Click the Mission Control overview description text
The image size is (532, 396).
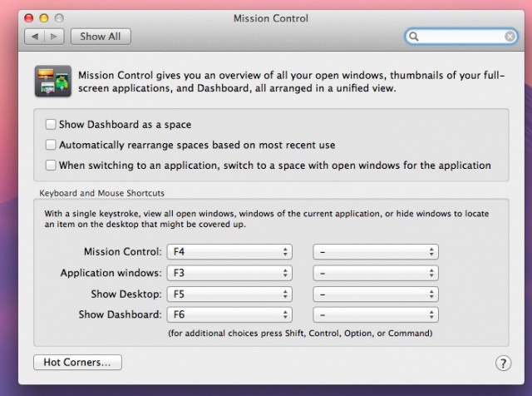(x=292, y=82)
